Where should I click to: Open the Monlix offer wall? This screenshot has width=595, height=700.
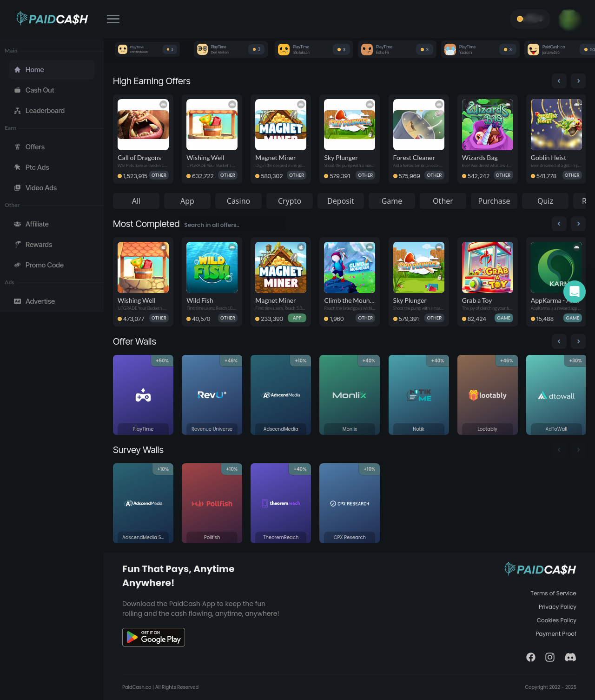[x=350, y=395]
